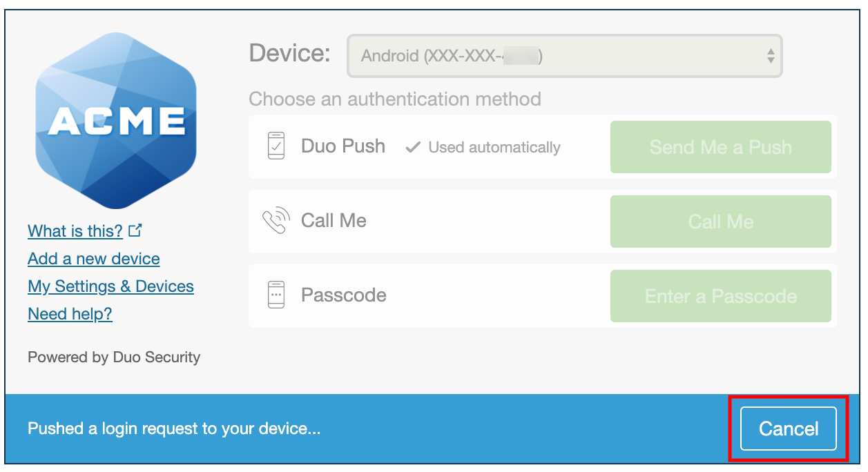Open My Settings & Devices
This screenshot has height=472, width=868.
coord(110,286)
